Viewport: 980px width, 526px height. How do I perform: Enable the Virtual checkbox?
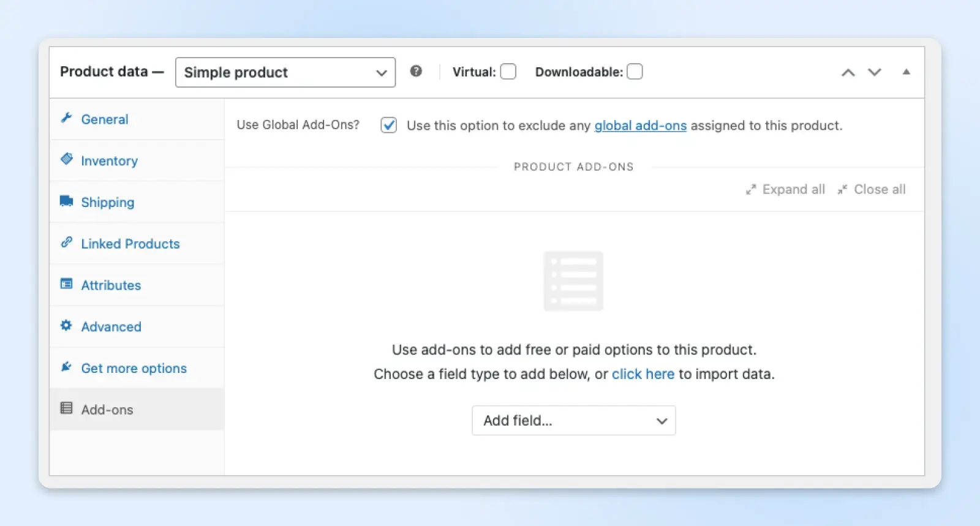click(508, 72)
